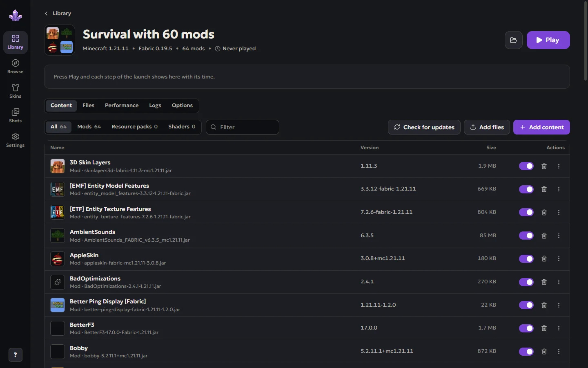Filter list by Shaders
The image size is (588, 368).
pyautogui.click(x=182, y=127)
